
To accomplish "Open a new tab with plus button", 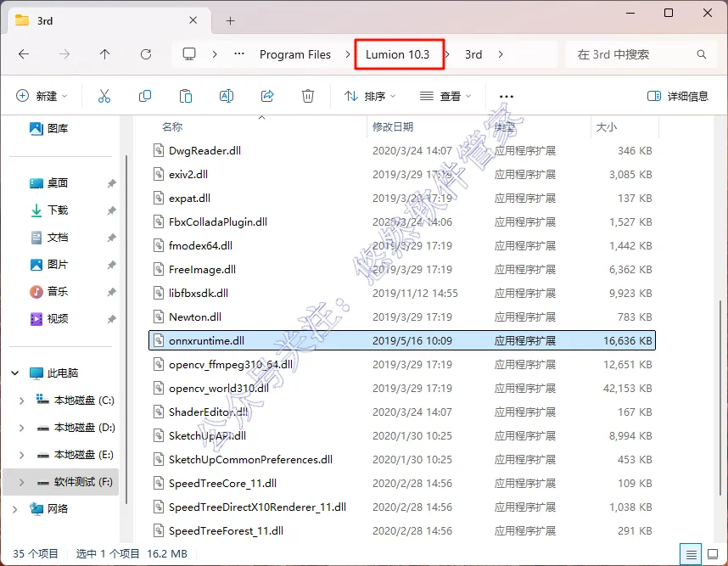I will (x=230, y=20).
